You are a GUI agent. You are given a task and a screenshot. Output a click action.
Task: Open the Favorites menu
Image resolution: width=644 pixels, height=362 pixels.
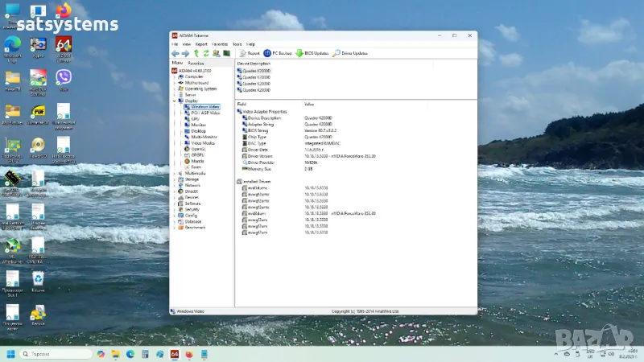219,43
